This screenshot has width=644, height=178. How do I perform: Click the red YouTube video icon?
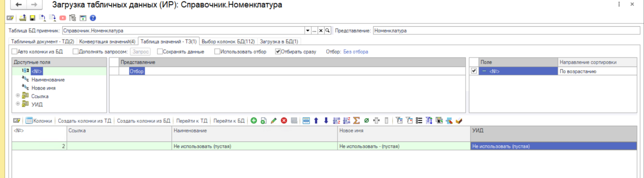(63, 18)
